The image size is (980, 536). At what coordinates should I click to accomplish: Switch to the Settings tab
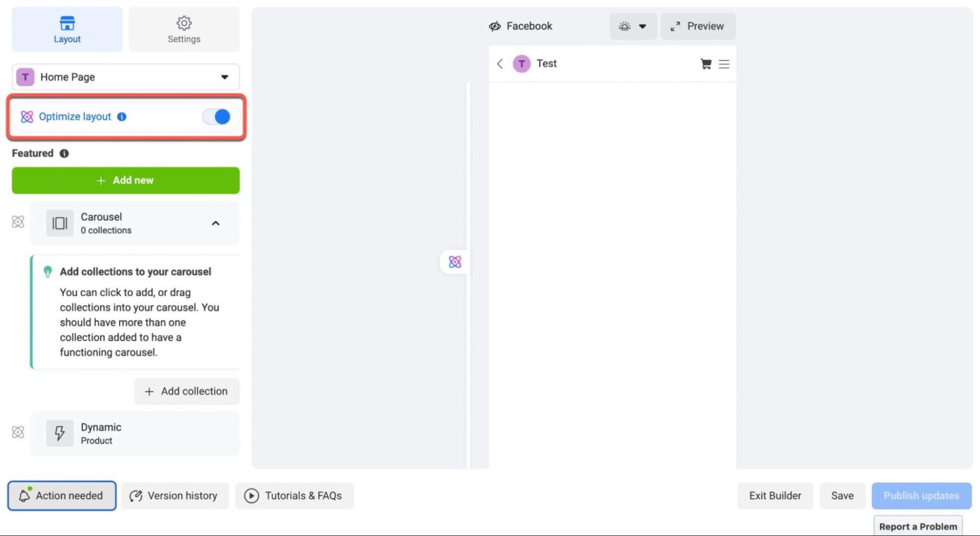click(x=183, y=29)
